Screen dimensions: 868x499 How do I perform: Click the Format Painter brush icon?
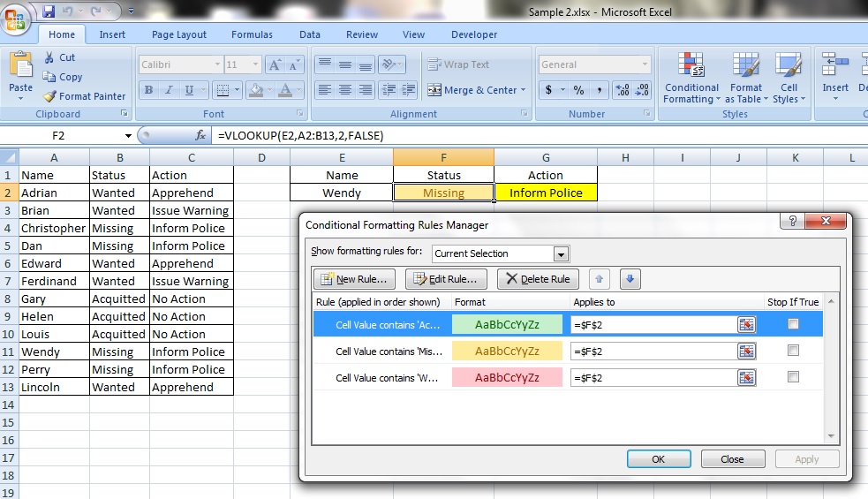[49, 96]
